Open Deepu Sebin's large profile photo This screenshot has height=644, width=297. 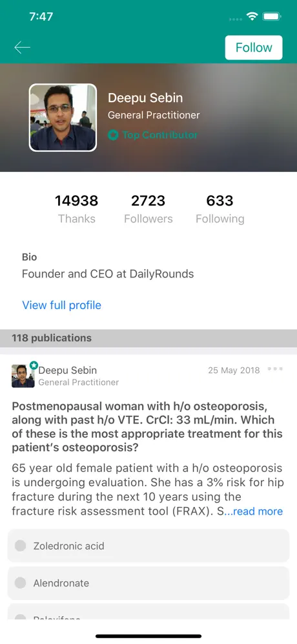click(63, 118)
